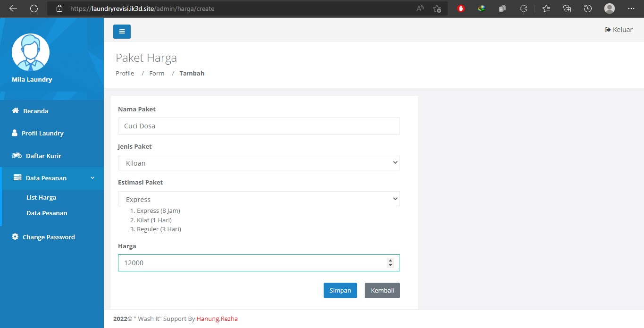Go back using the browser's back arrow
The width and height of the screenshot is (644, 328).
(13, 8)
